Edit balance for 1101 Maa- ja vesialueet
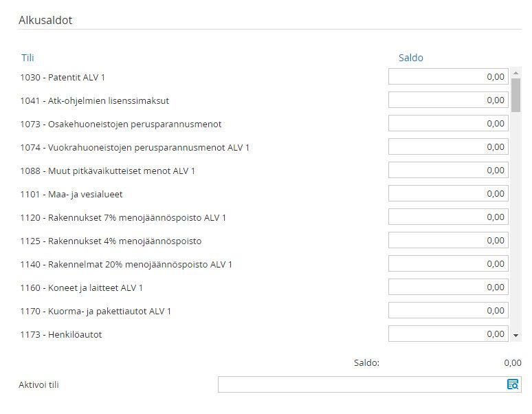The width and height of the screenshot is (532, 414). [x=448, y=194]
